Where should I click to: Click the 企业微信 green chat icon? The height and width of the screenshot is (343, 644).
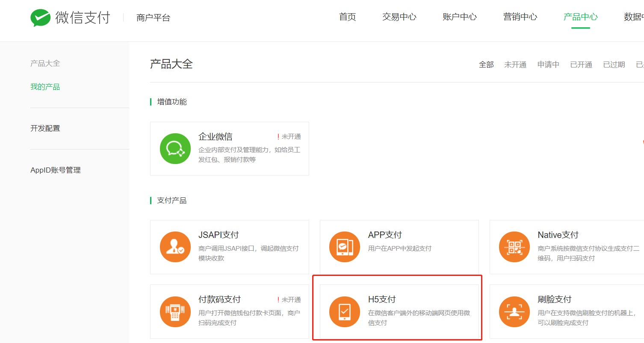coord(175,149)
